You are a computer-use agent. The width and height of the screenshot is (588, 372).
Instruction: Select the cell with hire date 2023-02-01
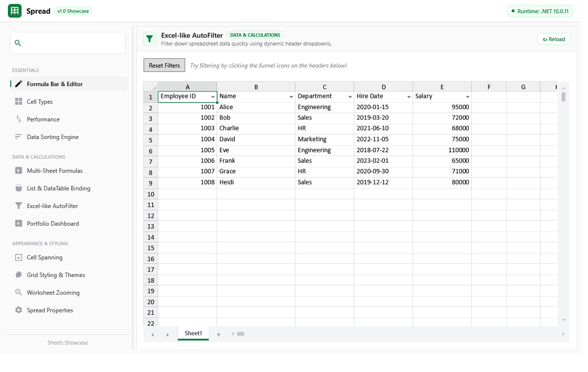(x=384, y=161)
